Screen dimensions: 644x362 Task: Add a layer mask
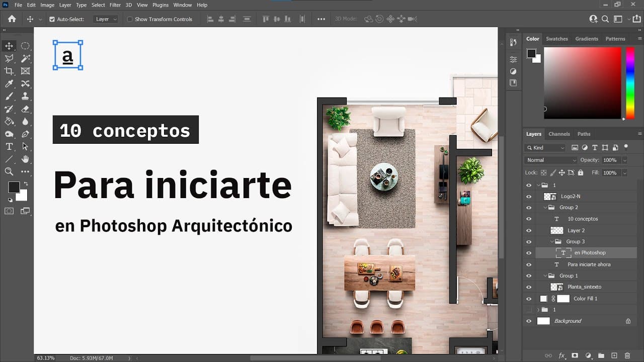click(575, 355)
